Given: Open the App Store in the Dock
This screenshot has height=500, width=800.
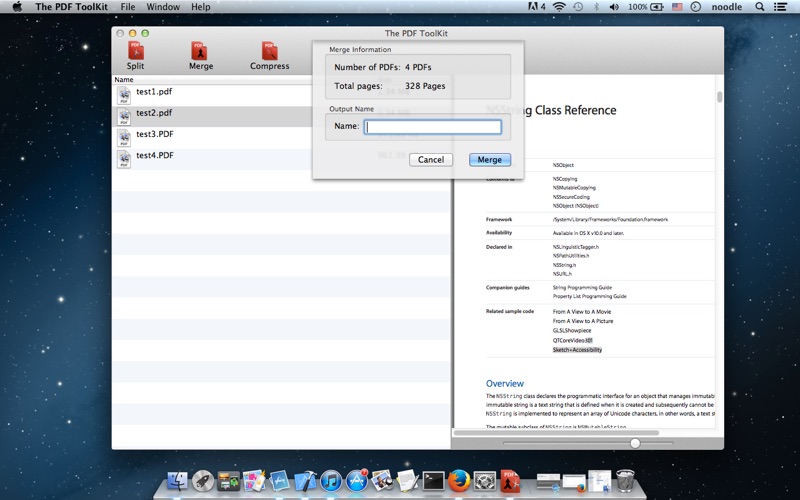Looking at the screenshot, I should [x=357, y=481].
